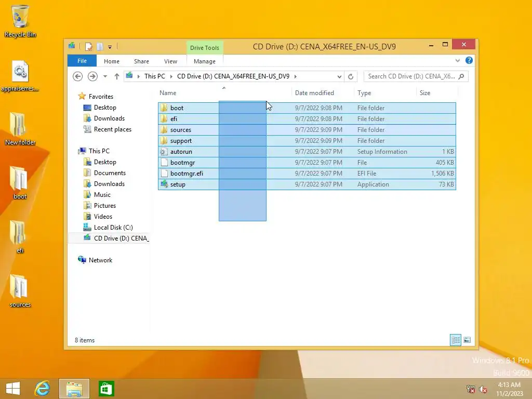Open the Start button on the taskbar

[x=13, y=389]
